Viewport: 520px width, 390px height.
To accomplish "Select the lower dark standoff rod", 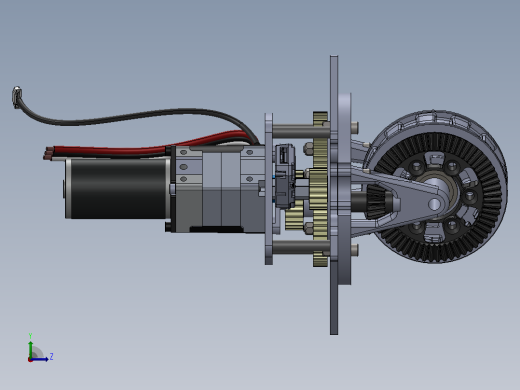I will [301, 247].
